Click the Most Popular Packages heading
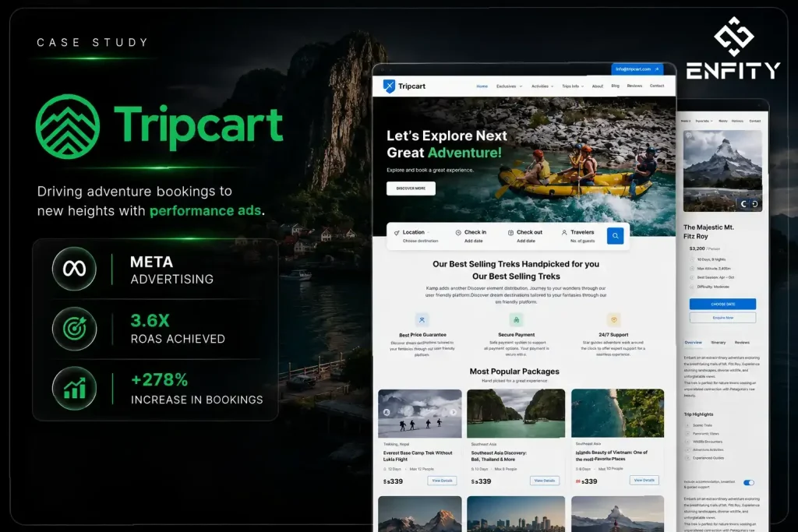This screenshot has height=532, width=798. 514,372
